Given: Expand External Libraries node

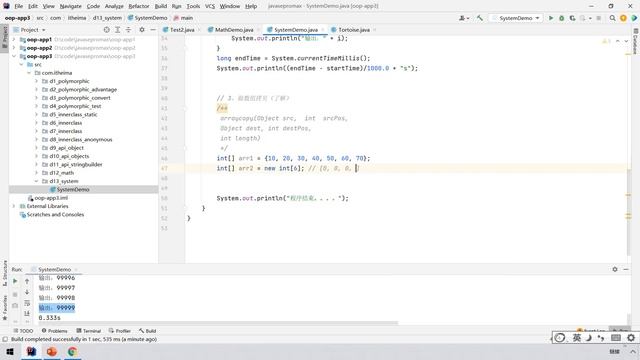Looking at the screenshot, I should pos(14,206).
